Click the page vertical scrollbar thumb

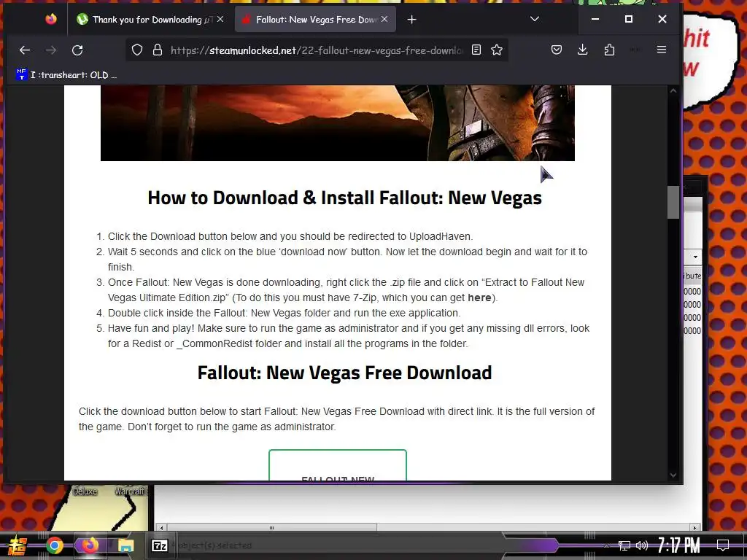[x=673, y=202]
